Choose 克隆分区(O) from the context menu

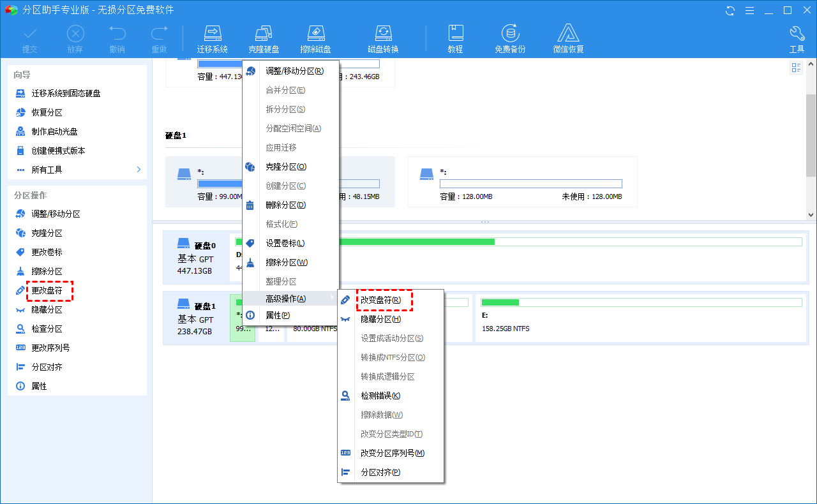(290, 167)
